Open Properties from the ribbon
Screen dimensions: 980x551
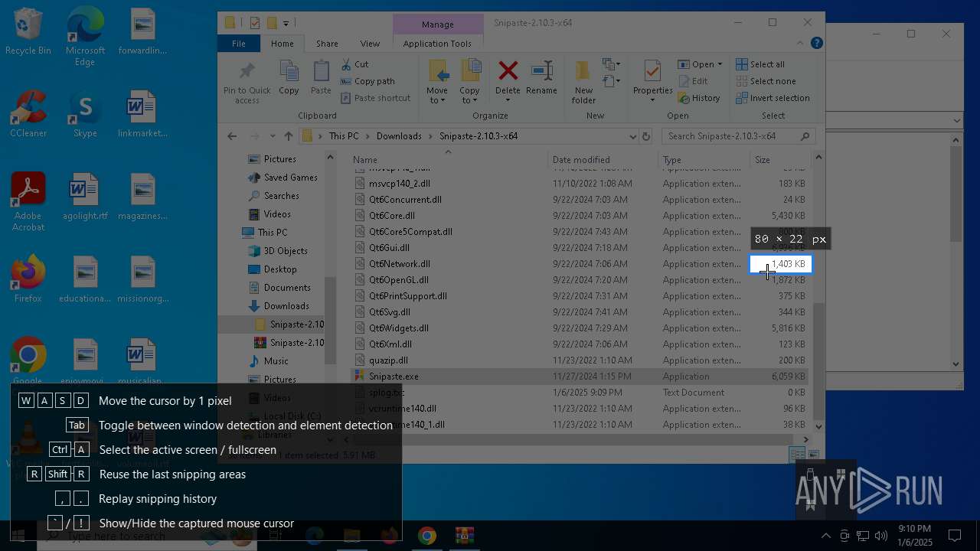click(x=652, y=82)
